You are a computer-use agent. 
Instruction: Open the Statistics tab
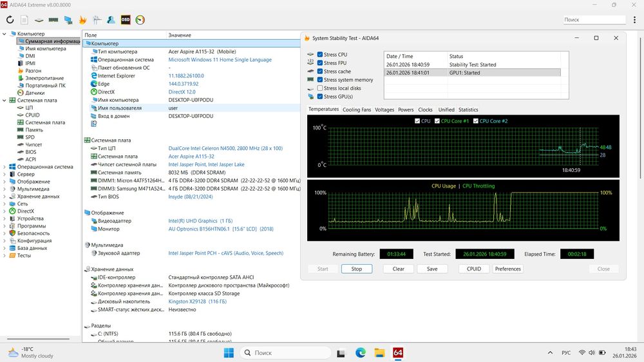468,110
